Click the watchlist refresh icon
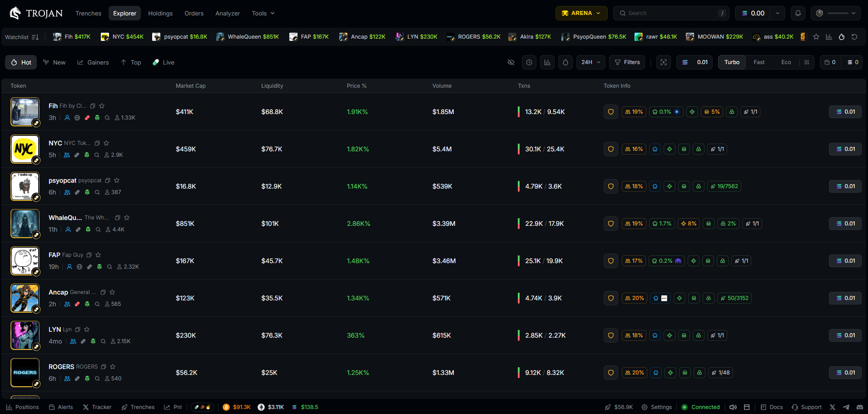Screen dimensions: 868x414 (854, 37)
